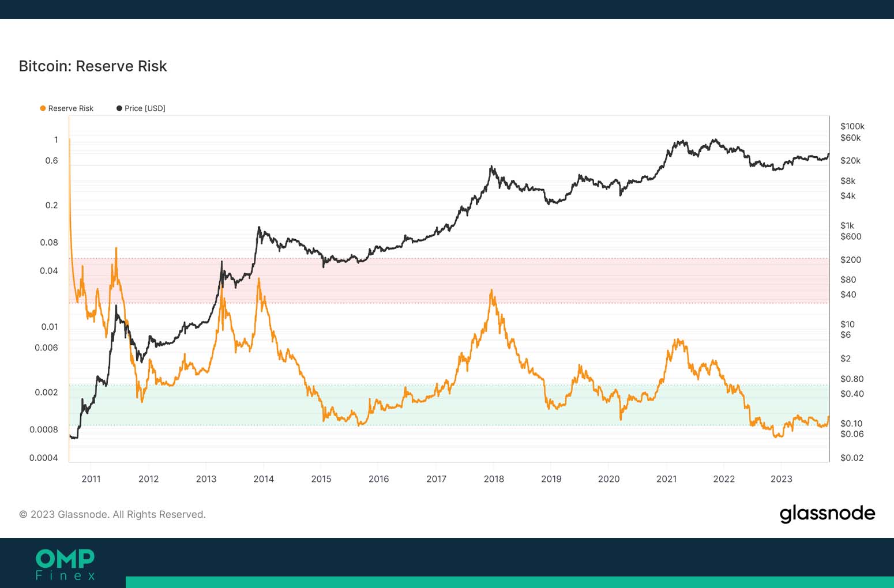Image resolution: width=894 pixels, height=588 pixels.
Task: Select the 2017 x-axis label
Action: coord(437,479)
